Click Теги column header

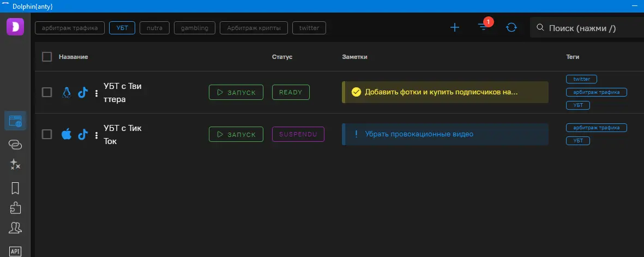tap(573, 57)
